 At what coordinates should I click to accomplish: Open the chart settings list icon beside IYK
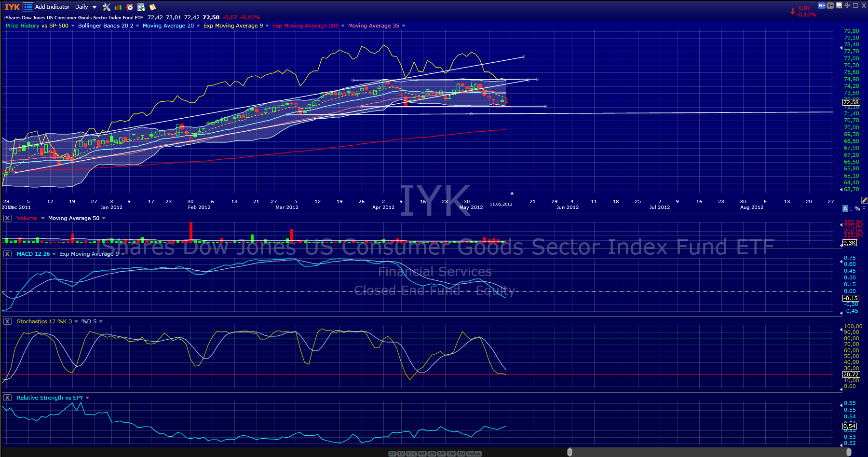pos(28,7)
